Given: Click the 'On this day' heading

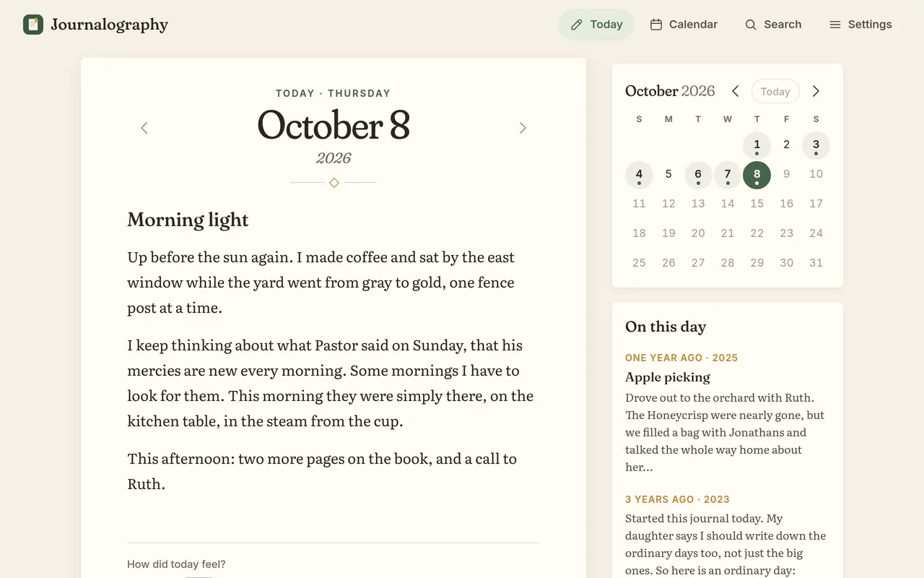Looking at the screenshot, I should point(666,327).
